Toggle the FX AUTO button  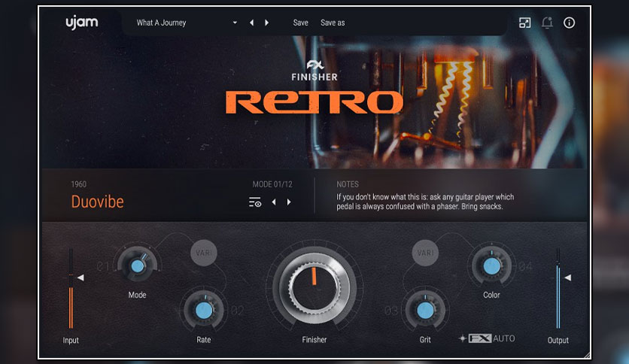point(487,338)
